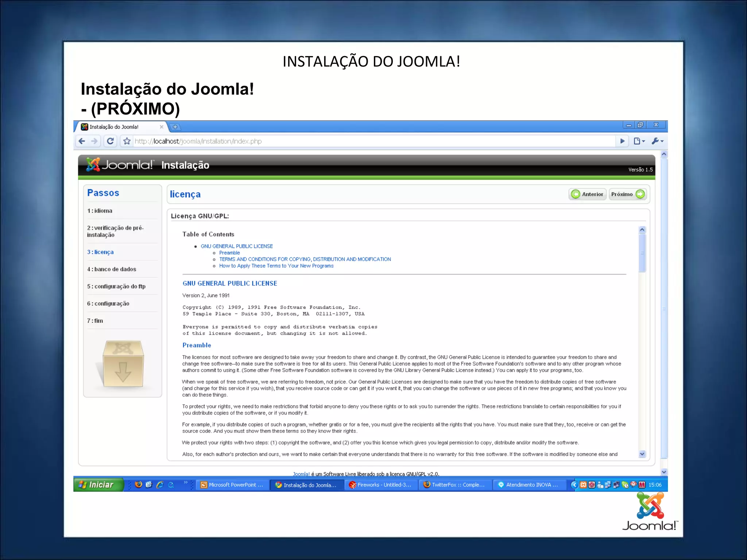
Task: Select step 2 : verificação de pré-instalação
Action: [115, 231]
